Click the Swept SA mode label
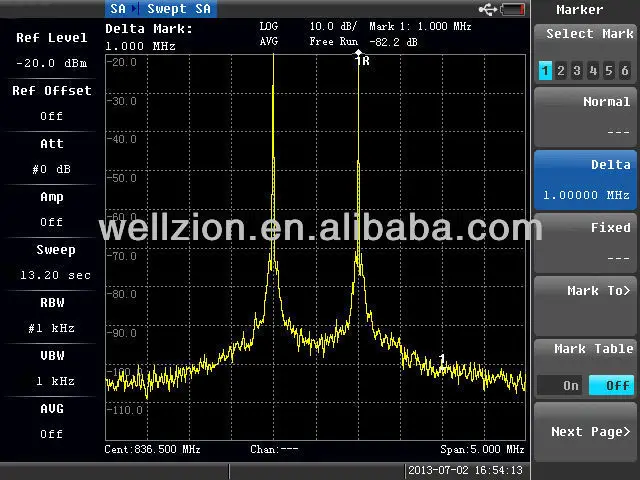Image resolution: width=640 pixels, height=480 pixels. [179, 9]
